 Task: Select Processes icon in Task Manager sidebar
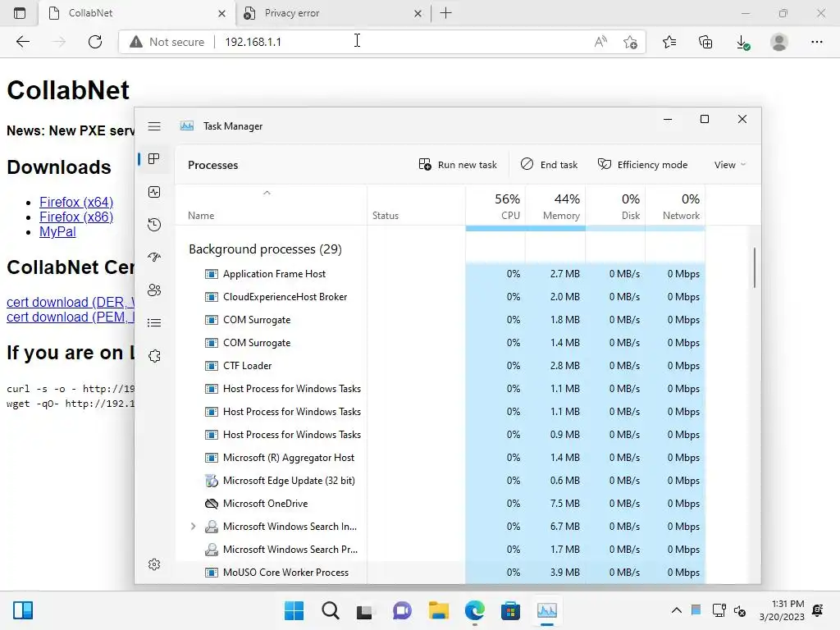tap(154, 159)
